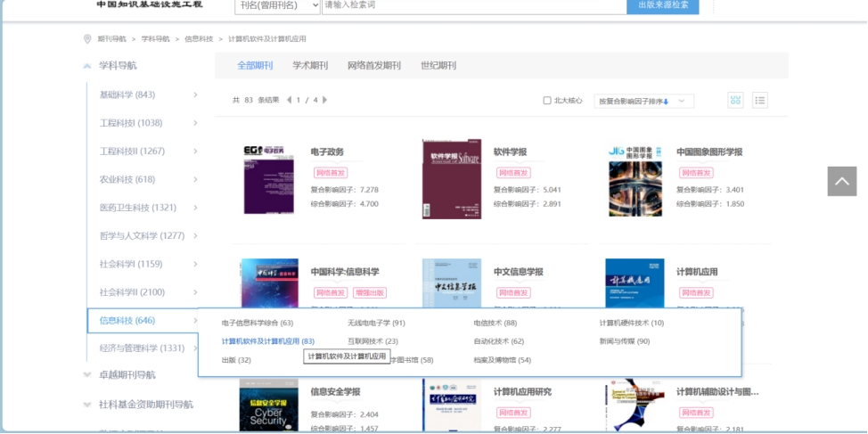
Task: Click 信息科技 in breadcrumb
Action: [199, 38]
